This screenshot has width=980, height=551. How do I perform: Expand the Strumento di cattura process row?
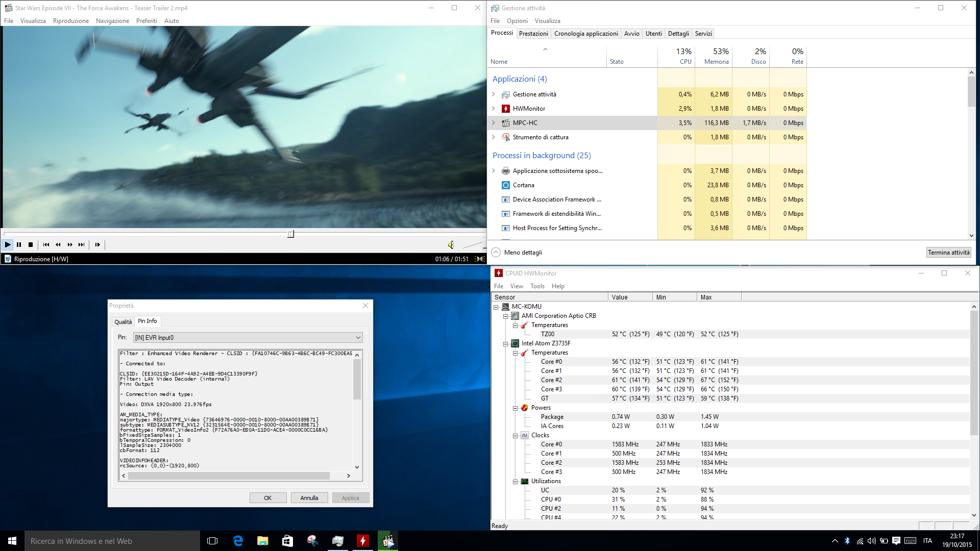click(494, 137)
